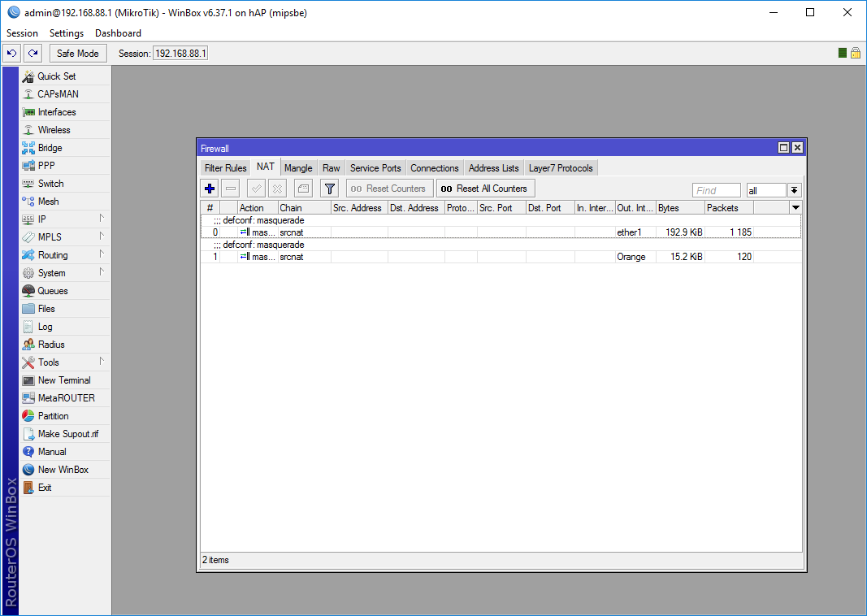
Task: Open MetaROUTER menu item
Action: click(x=65, y=398)
